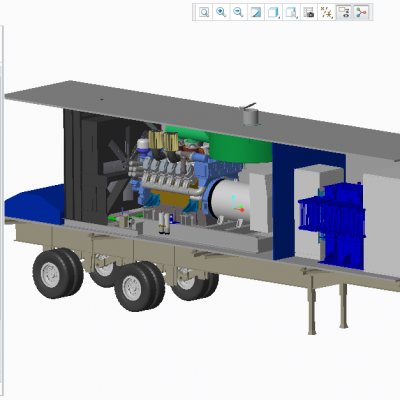Click the Saved Orientations icon

click(x=291, y=13)
